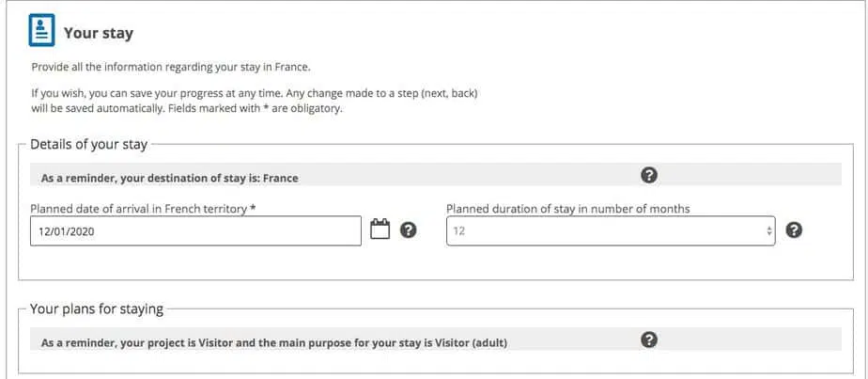Click the save your progress instruction line
This screenshot has width=868, height=379.
pyautogui.click(x=255, y=94)
